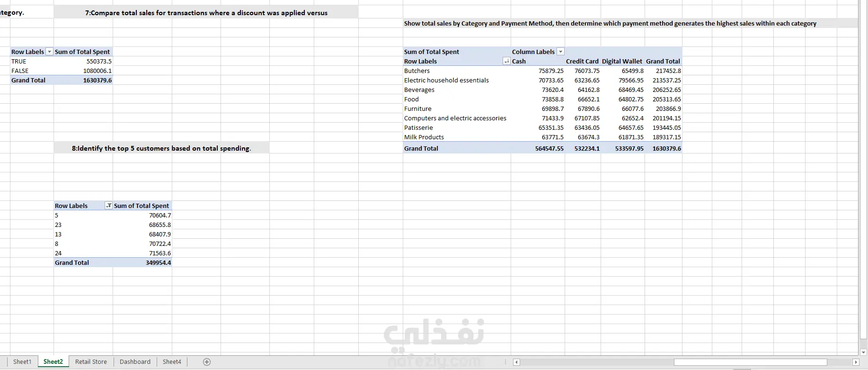Add a new sheet with plus icon
The width and height of the screenshot is (868, 370).
coord(207,362)
